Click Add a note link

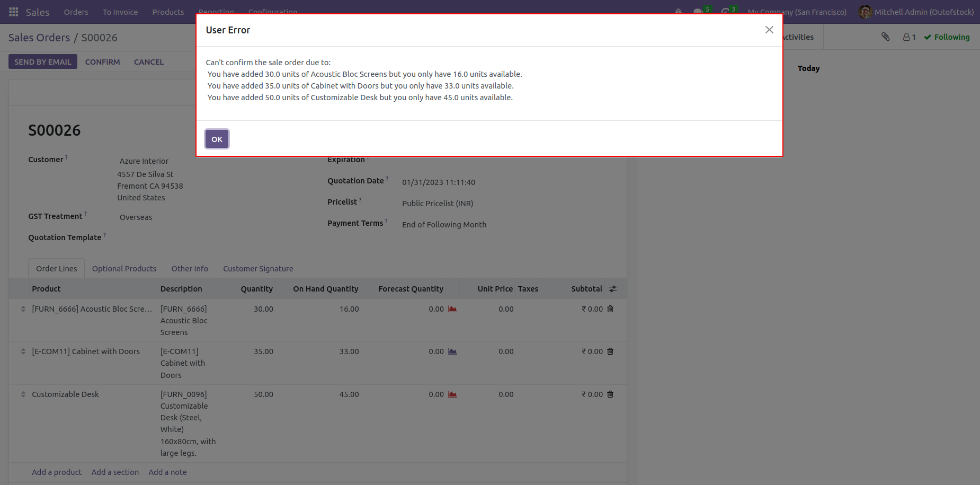click(x=167, y=472)
